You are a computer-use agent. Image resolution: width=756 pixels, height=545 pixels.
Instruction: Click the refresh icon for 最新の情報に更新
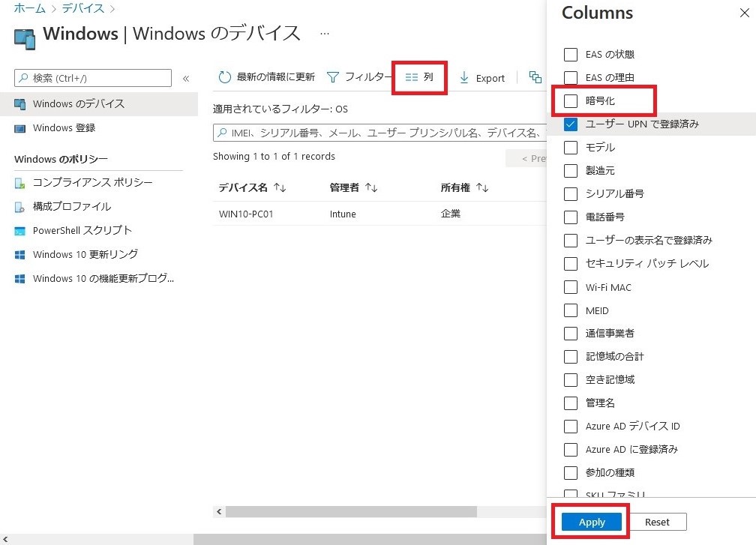[225, 77]
